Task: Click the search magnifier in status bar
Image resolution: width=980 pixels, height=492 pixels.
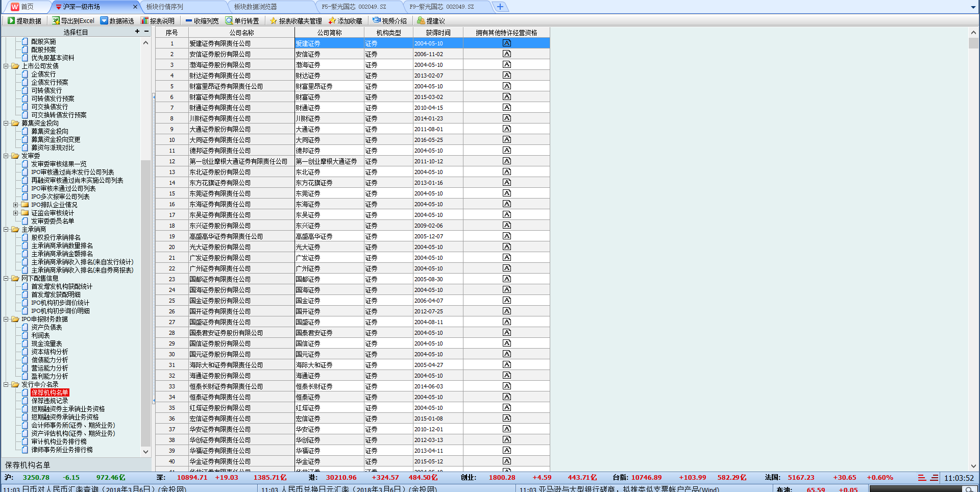Action: [968, 489]
